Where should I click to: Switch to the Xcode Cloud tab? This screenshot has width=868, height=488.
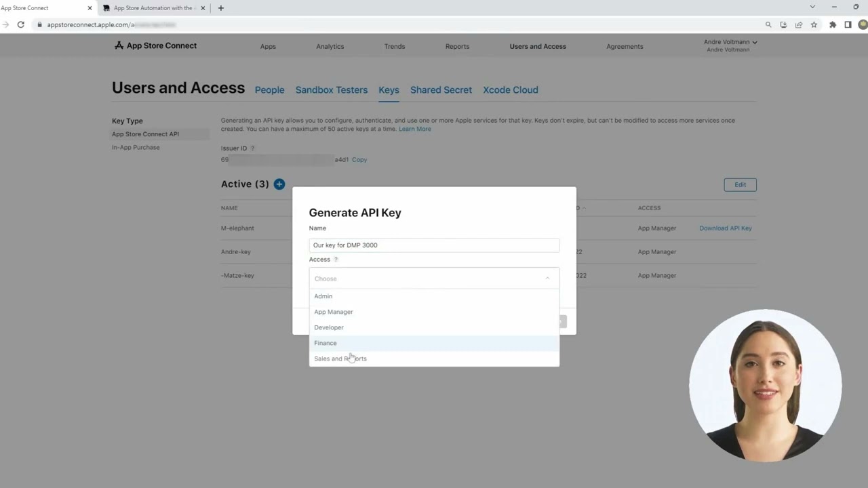[x=511, y=89]
